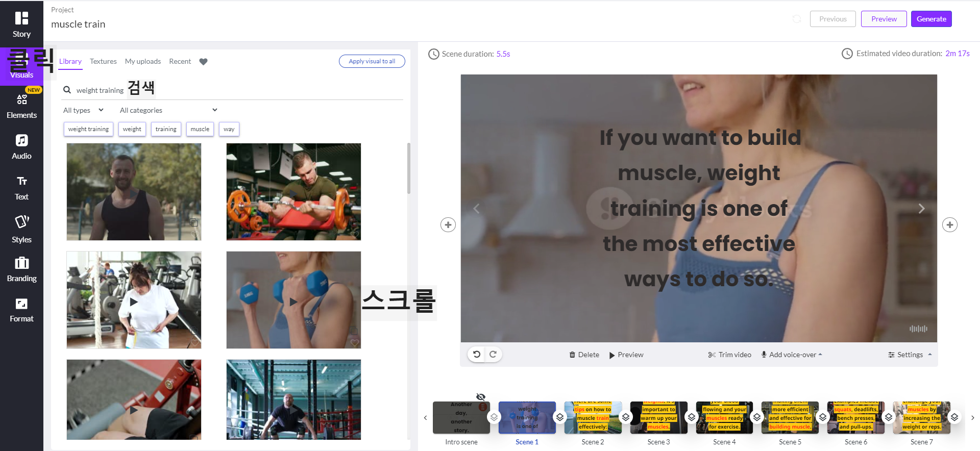
Task: Add scene before with left plus button
Action: coord(448,224)
